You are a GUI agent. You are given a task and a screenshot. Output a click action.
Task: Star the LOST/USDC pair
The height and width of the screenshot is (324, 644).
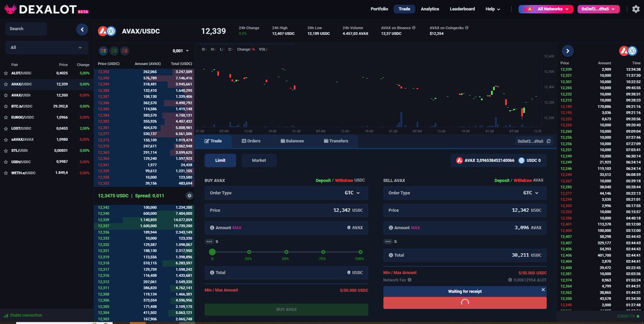6,128
